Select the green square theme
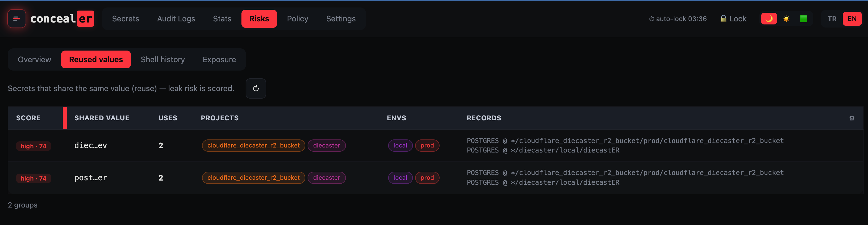Viewport: 868px width, 225px height. [803, 19]
